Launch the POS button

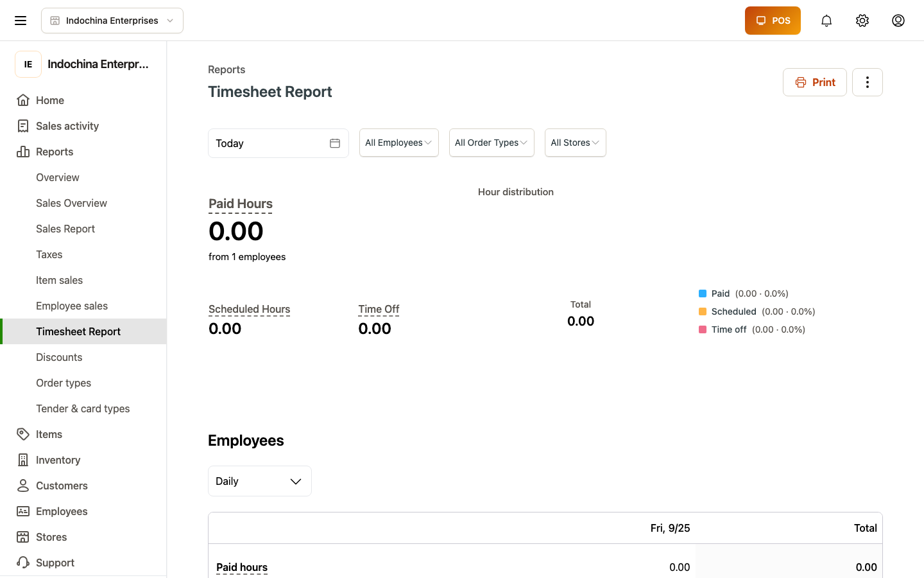[x=773, y=21]
